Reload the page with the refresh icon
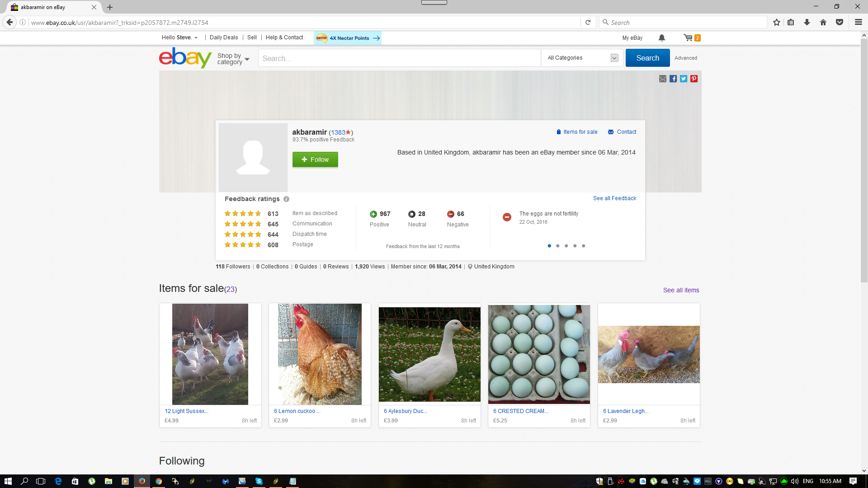Viewport: 868px width, 488px height. (588, 22)
